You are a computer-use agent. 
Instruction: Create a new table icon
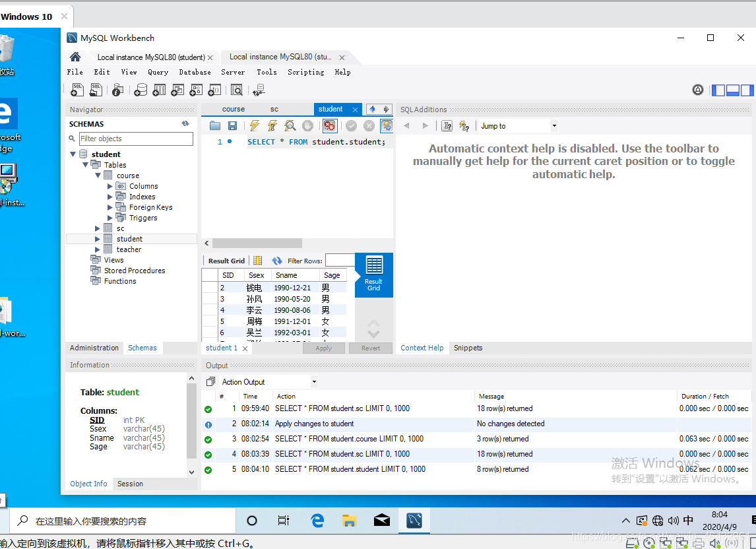click(x=159, y=90)
